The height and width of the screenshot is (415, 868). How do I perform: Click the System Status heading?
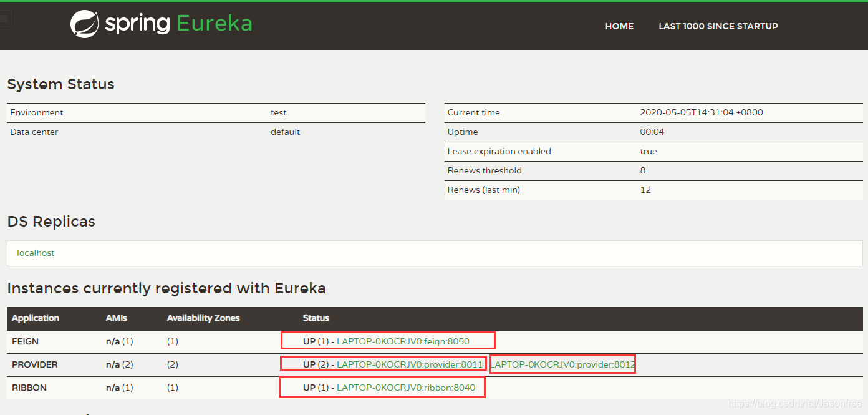pyautogui.click(x=60, y=84)
